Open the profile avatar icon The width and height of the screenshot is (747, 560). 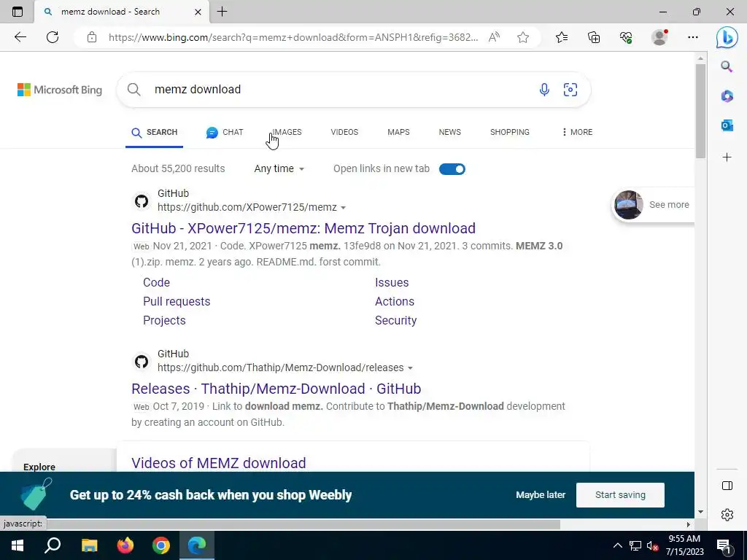(x=659, y=37)
